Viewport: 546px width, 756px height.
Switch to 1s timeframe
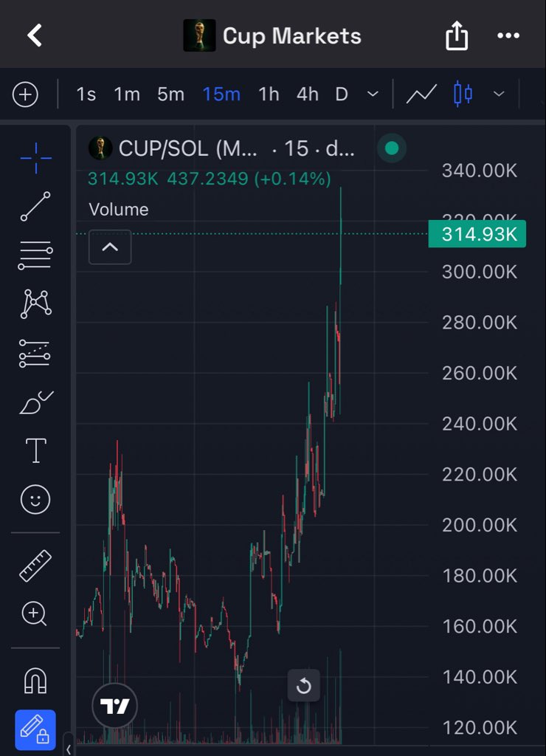coord(86,94)
